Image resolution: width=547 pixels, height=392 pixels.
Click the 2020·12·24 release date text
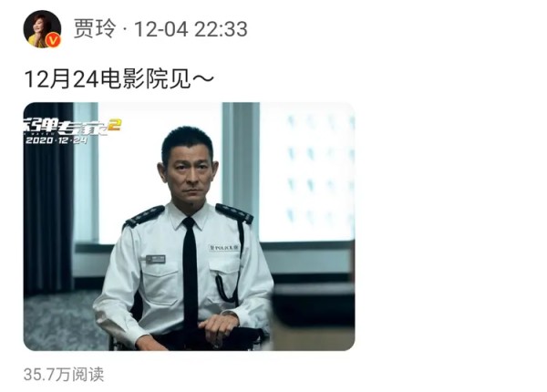[x=57, y=140]
